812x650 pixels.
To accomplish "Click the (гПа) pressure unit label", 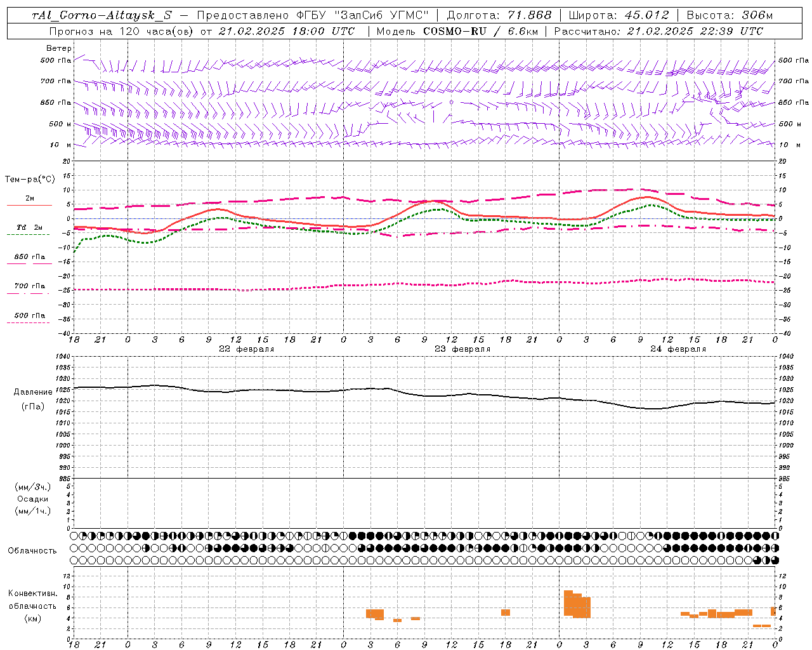I will (33, 407).
